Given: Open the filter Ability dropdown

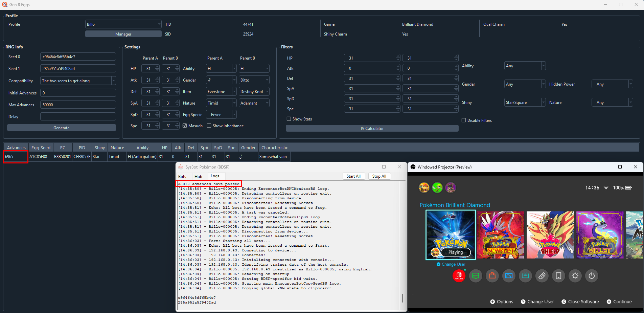Looking at the screenshot, I should point(525,66).
